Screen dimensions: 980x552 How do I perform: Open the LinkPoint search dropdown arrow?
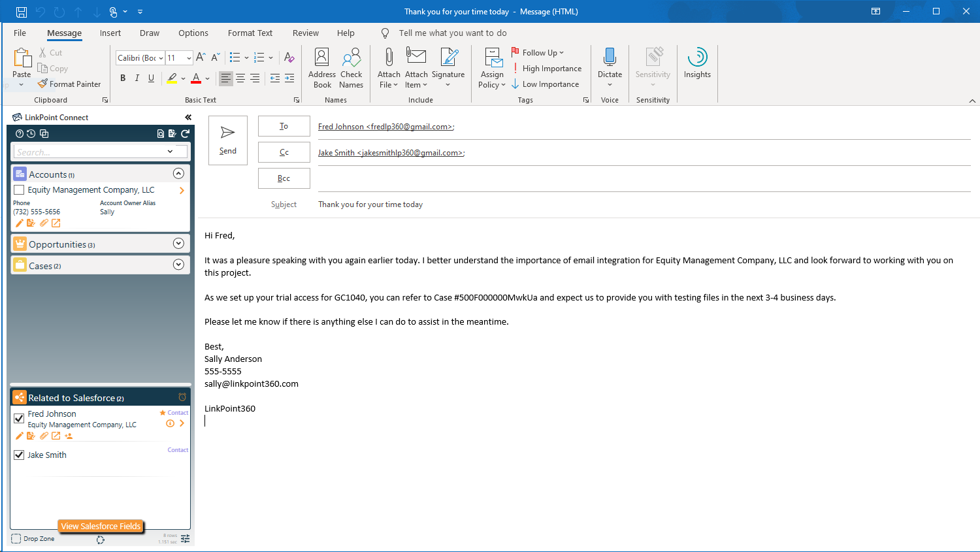point(170,152)
